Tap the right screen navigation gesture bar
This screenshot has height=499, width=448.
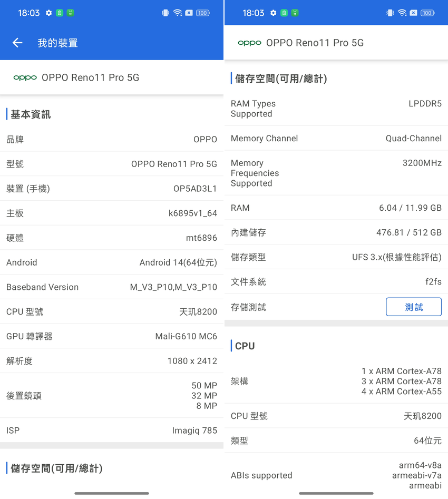[x=336, y=493]
